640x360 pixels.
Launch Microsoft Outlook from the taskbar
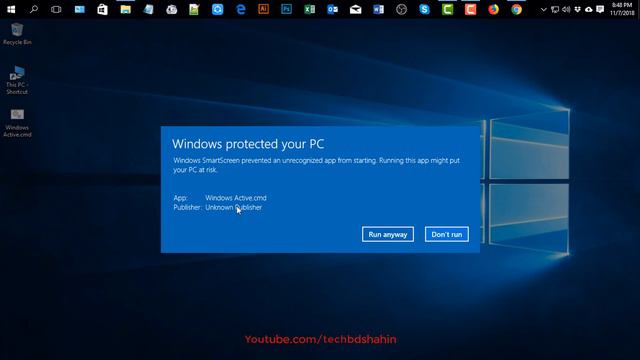tap(333, 9)
